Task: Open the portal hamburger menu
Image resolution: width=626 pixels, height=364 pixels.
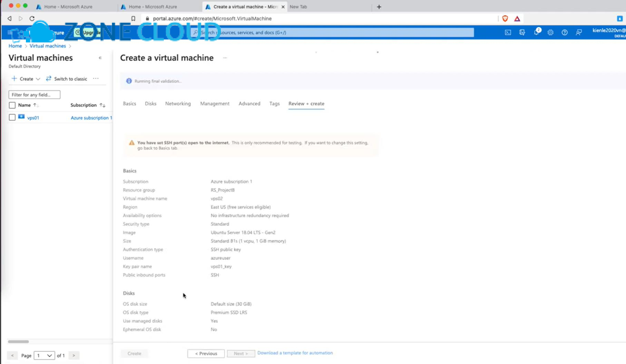Action: coord(8,32)
